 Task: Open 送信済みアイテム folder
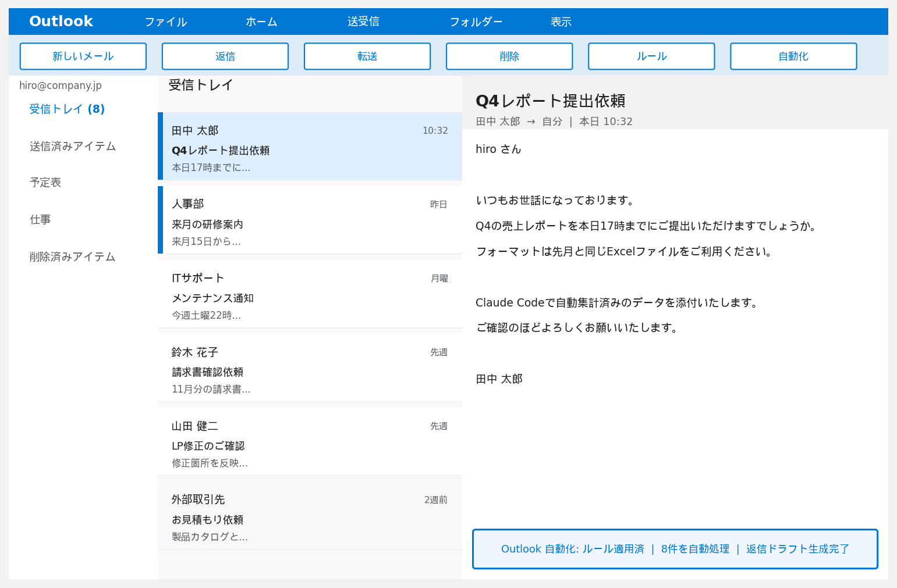[x=72, y=147]
